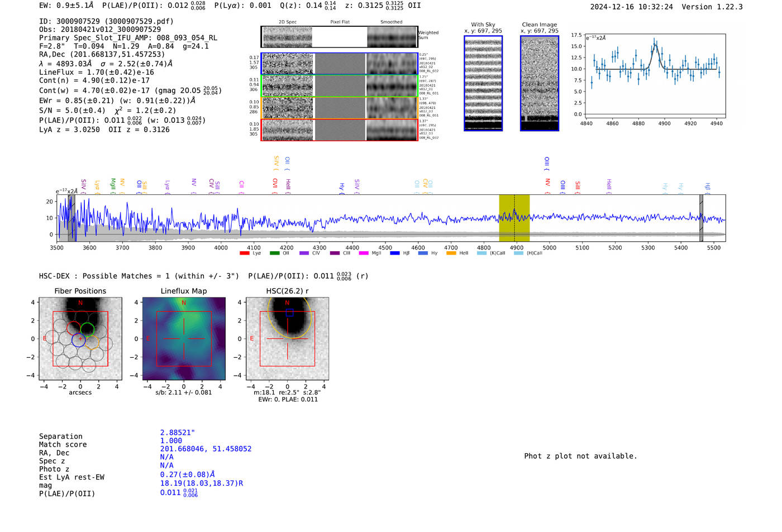Click the gray hatched band near 5460 Å
Image resolution: width=782 pixels, height=532 pixels.
coord(701,218)
